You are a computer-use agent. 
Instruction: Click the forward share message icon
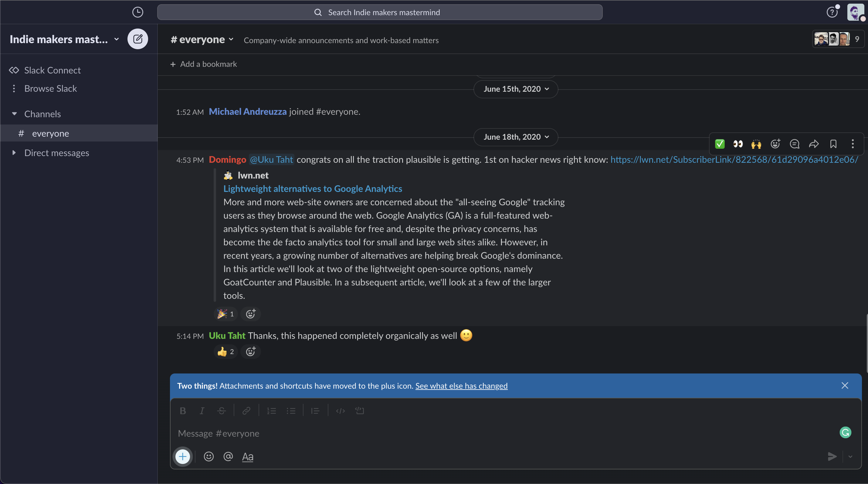[814, 144]
